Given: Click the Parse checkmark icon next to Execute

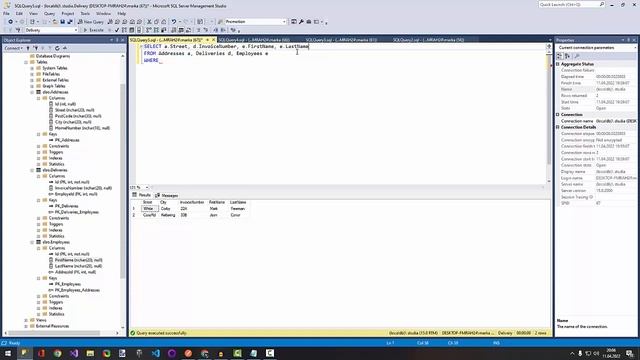Looking at the screenshot, I should [x=117, y=30].
